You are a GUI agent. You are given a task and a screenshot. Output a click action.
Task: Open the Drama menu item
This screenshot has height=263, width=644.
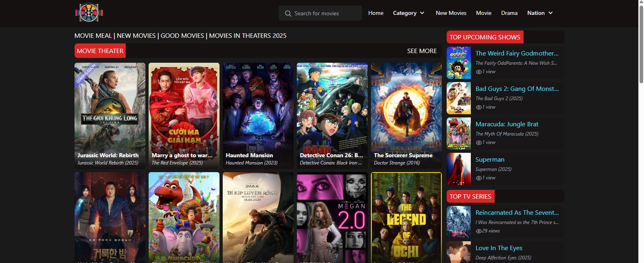click(x=509, y=13)
